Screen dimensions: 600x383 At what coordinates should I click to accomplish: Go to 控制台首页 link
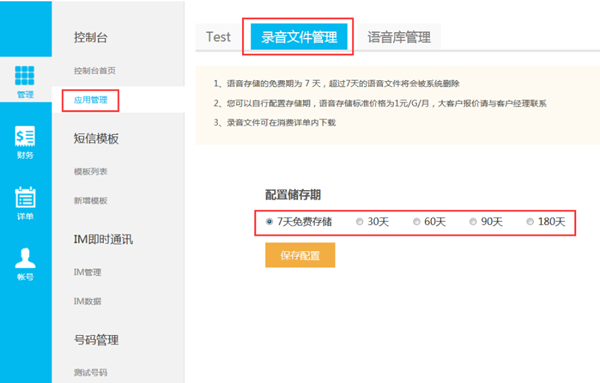[x=95, y=70]
